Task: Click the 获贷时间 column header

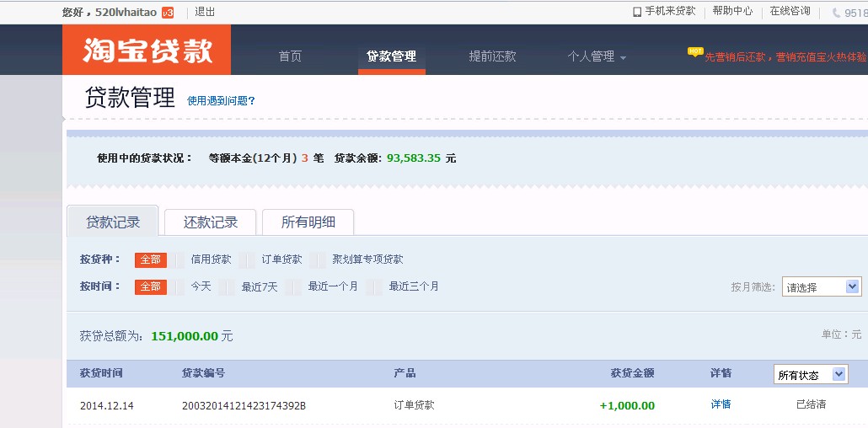Action: click(101, 373)
